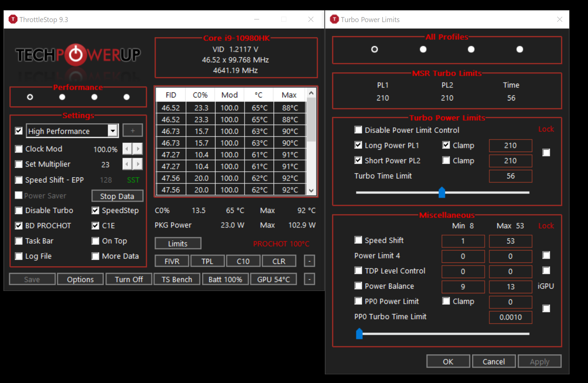The height and width of the screenshot is (383, 588).
Task: Select the fourth Performance profile radio button
Action: tap(126, 97)
